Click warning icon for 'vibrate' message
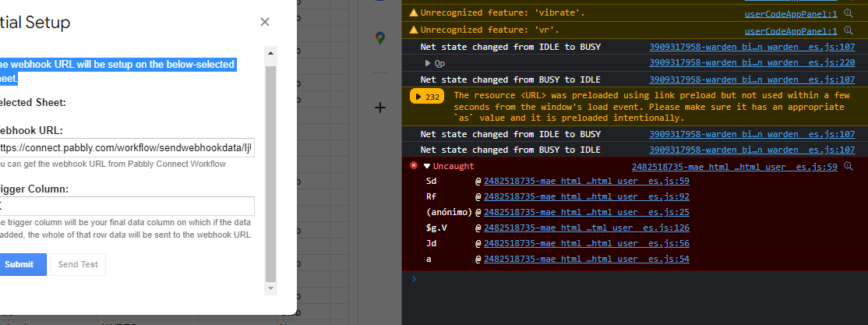Viewport: 868px width, 325px height. pos(414,12)
